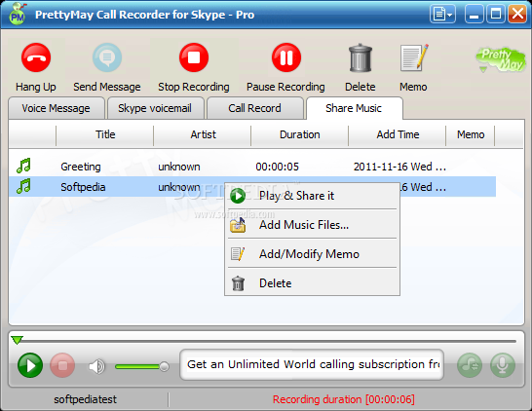Click the softpediatest username in status bar
The width and height of the screenshot is (532, 411).
tap(85, 399)
